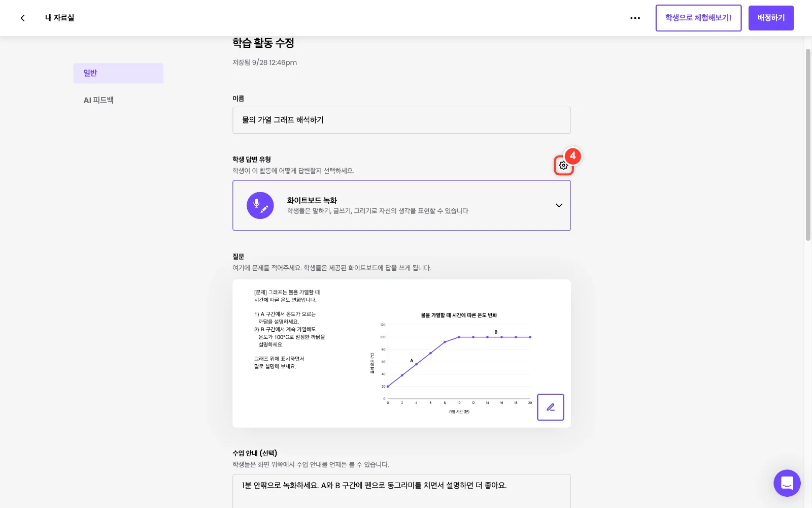Click the 학생 답변 유형 label
The height and width of the screenshot is (508, 812).
tap(252, 160)
